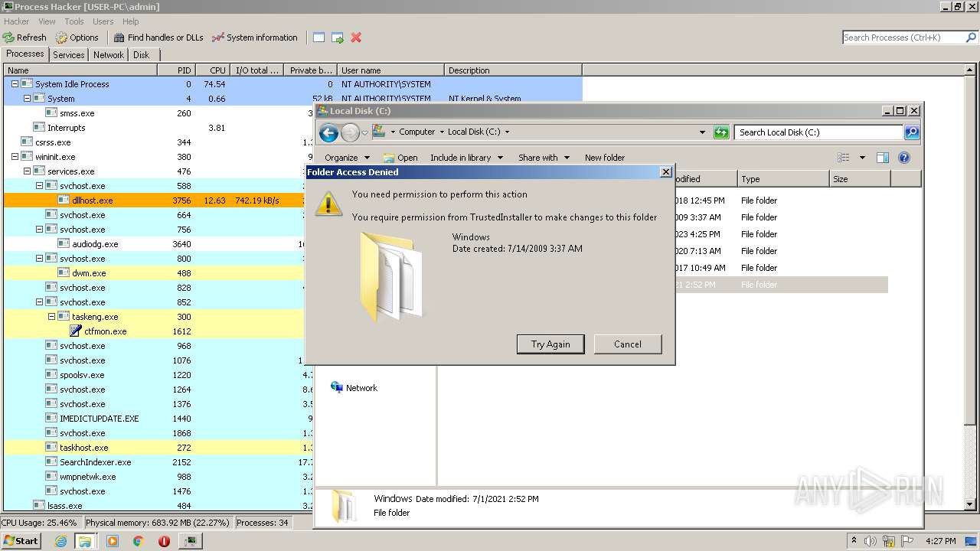Open the Options toolbar button
The image size is (980, 551).
coord(77,37)
